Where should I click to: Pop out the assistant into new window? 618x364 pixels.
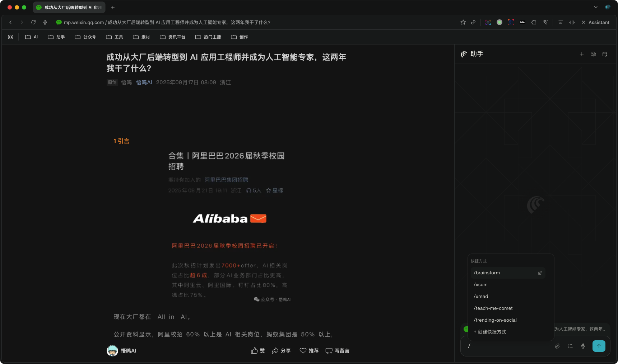point(605,54)
